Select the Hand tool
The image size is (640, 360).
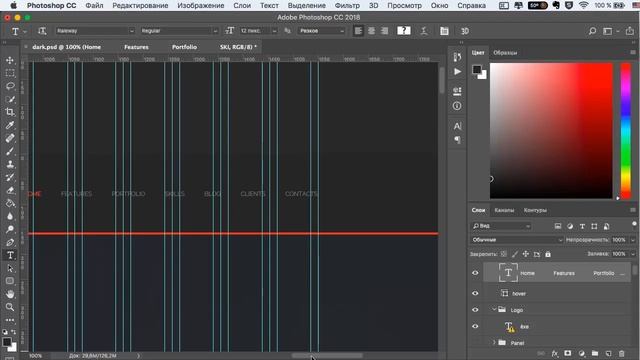10,294
